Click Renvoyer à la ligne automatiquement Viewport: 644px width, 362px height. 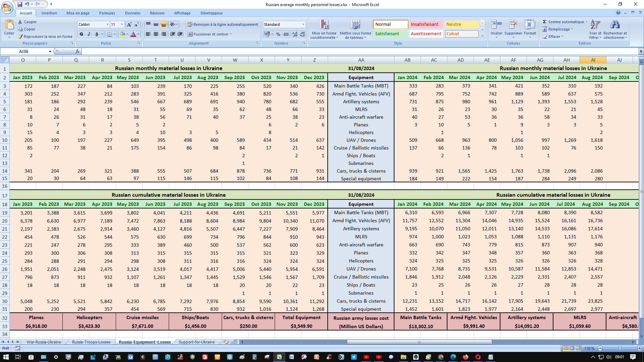223,24
